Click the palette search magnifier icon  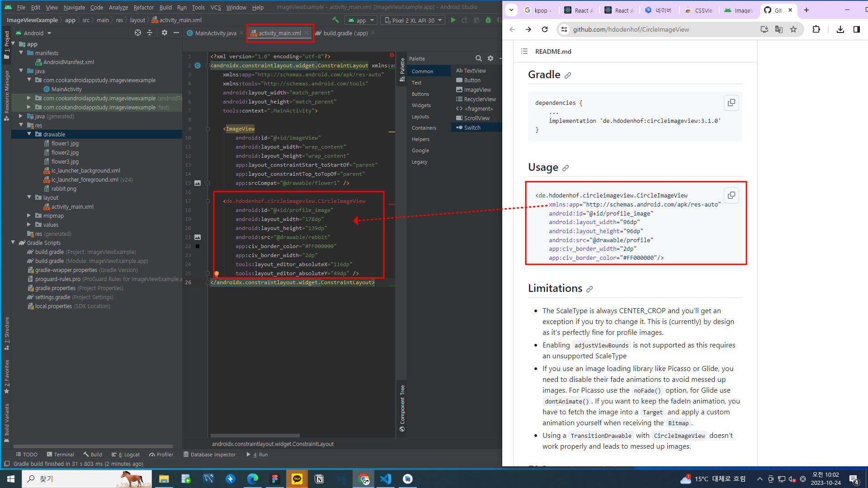[x=478, y=58]
